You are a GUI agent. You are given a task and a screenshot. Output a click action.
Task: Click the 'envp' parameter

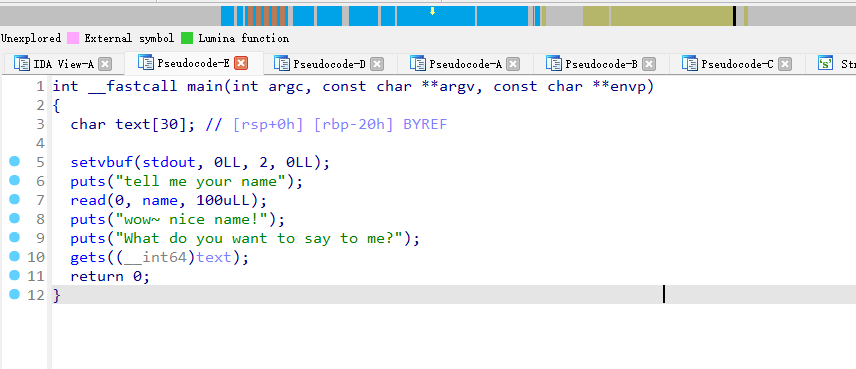click(x=628, y=86)
